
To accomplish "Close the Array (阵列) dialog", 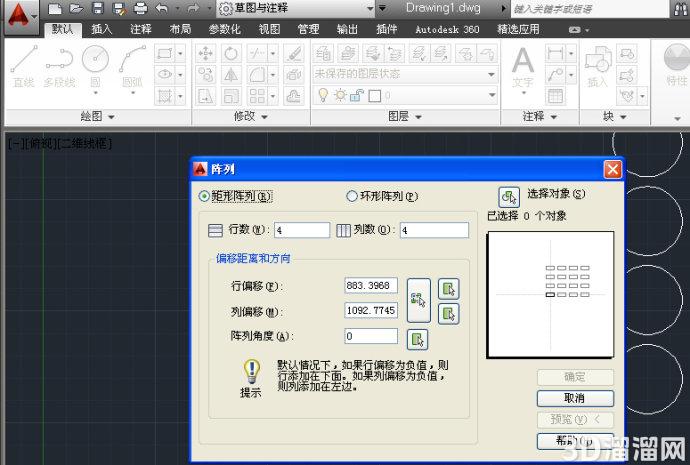I will click(613, 169).
